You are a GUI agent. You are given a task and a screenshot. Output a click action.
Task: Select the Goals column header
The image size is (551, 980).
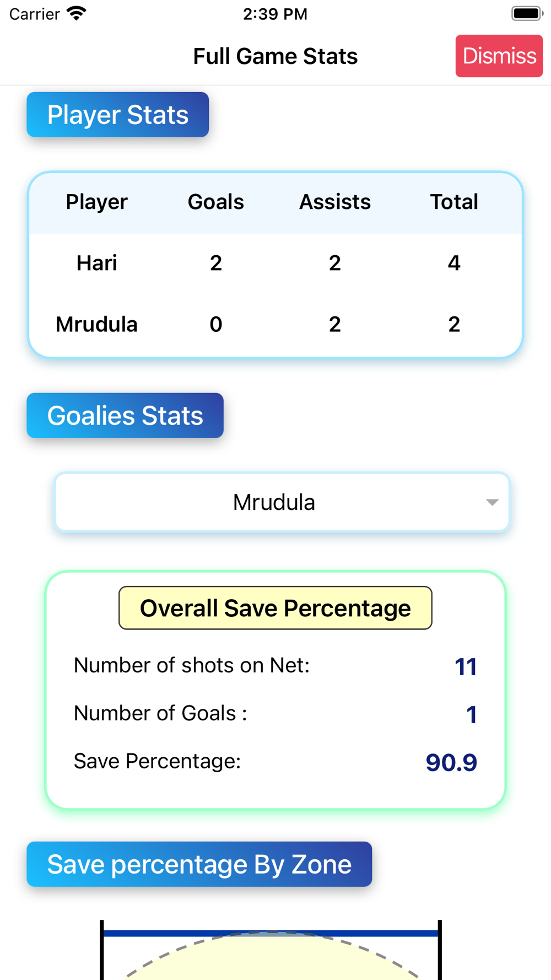coord(216,202)
